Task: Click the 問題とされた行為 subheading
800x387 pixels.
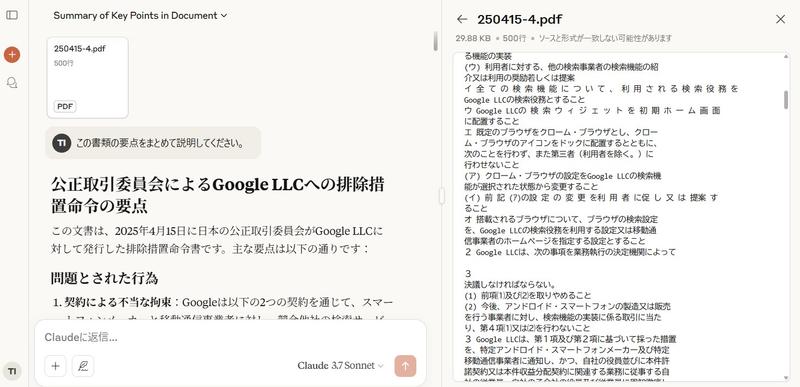Action: click(x=105, y=278)
